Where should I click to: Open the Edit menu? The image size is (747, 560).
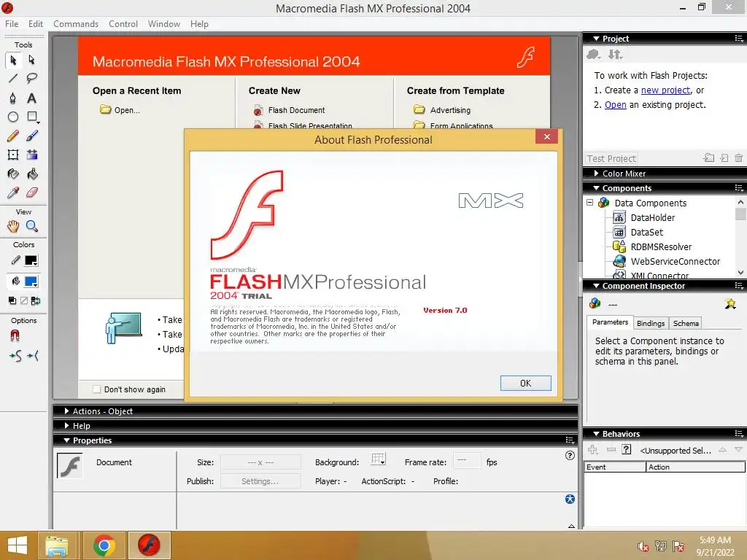tap(35, 24)
